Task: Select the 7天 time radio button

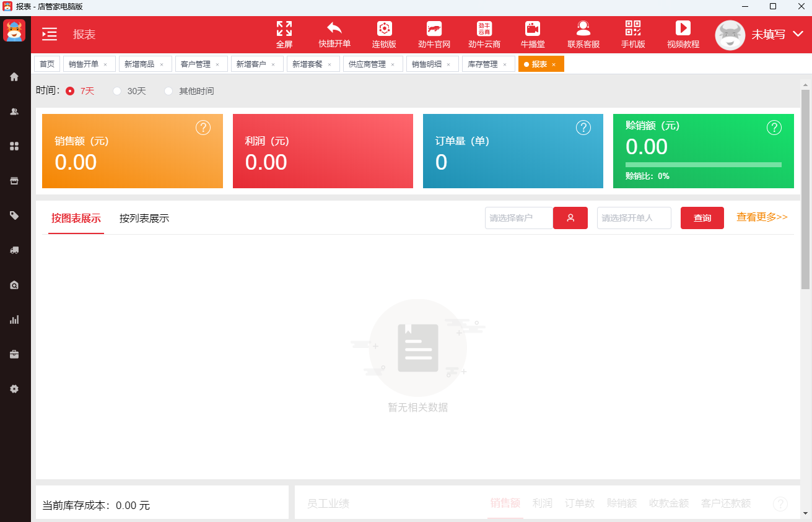Action: pyautogui.click(x=70, y=91)
